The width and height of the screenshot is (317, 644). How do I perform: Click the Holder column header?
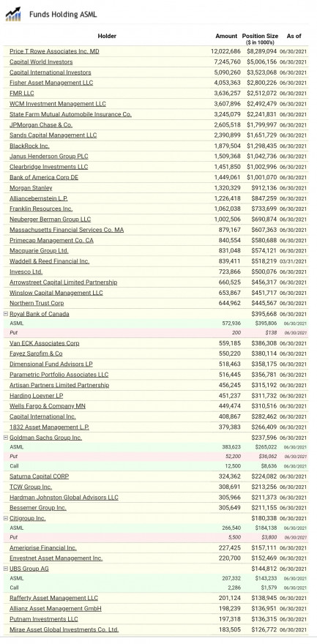(107, 36)
